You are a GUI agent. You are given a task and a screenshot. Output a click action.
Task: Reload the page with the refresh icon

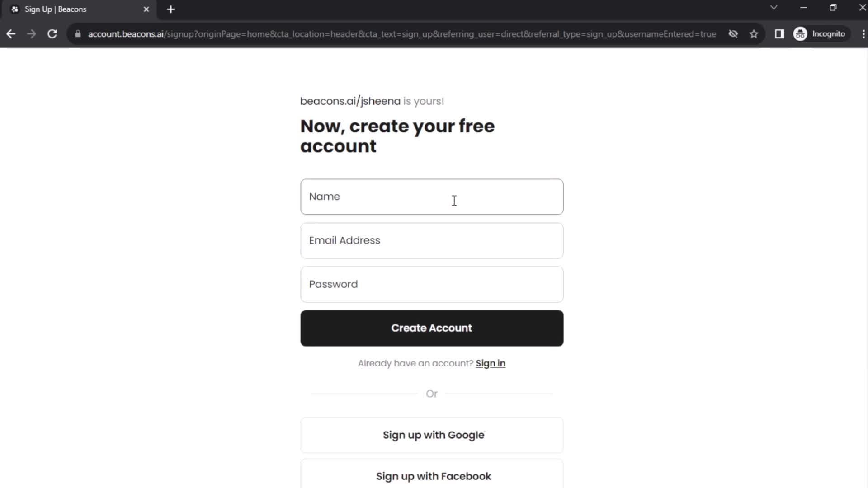52,34
